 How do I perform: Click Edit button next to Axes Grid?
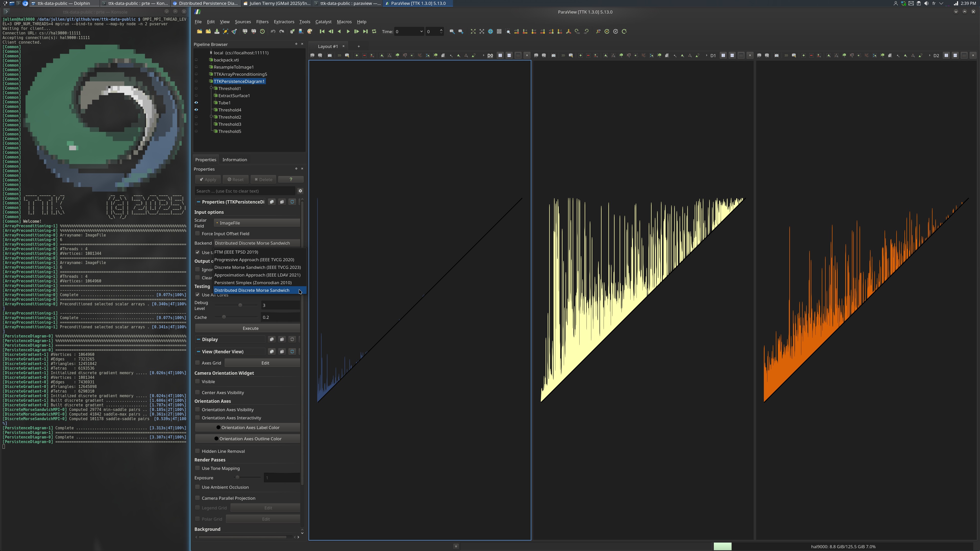click(x=263, y=363)
